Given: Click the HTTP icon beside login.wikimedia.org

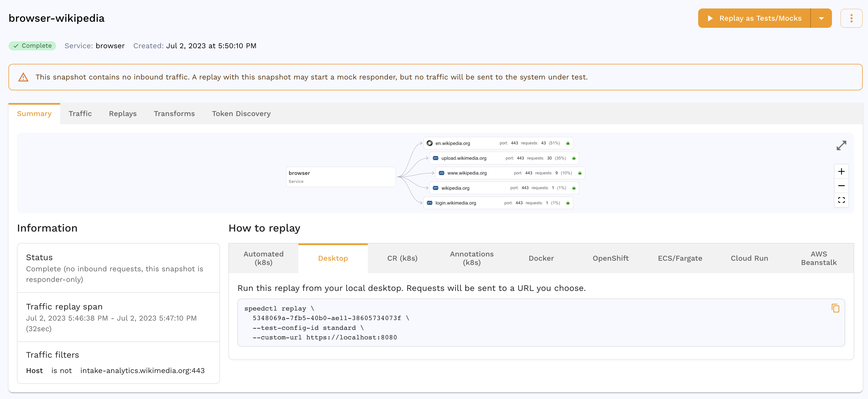Looking at the screenshot, I should 429,203.
